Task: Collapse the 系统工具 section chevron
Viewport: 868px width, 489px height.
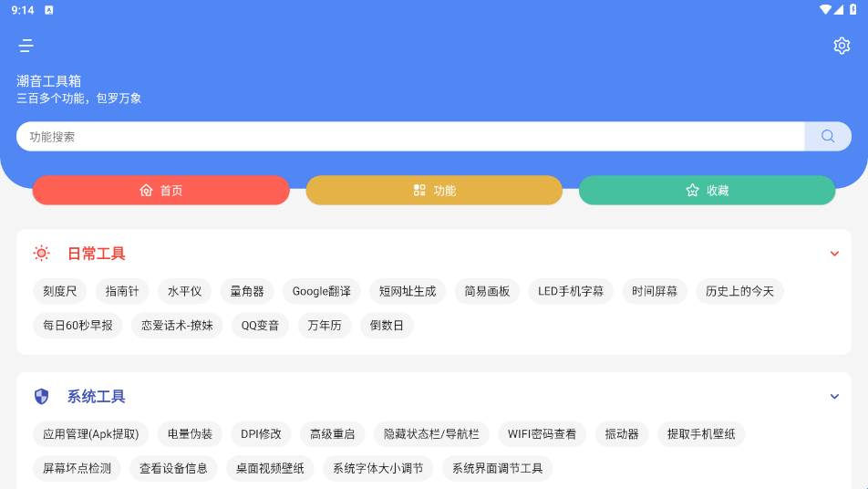Action: tap(834, 397)
